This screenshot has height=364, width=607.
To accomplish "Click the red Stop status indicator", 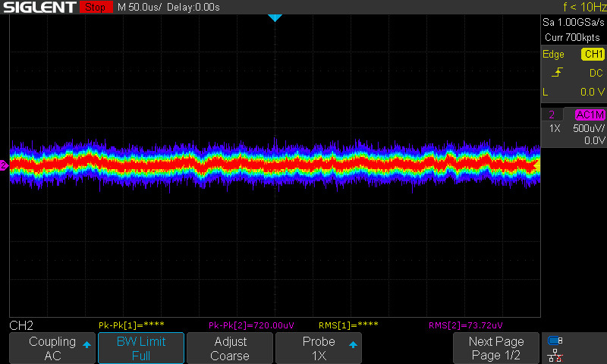I will click(96, 7).
